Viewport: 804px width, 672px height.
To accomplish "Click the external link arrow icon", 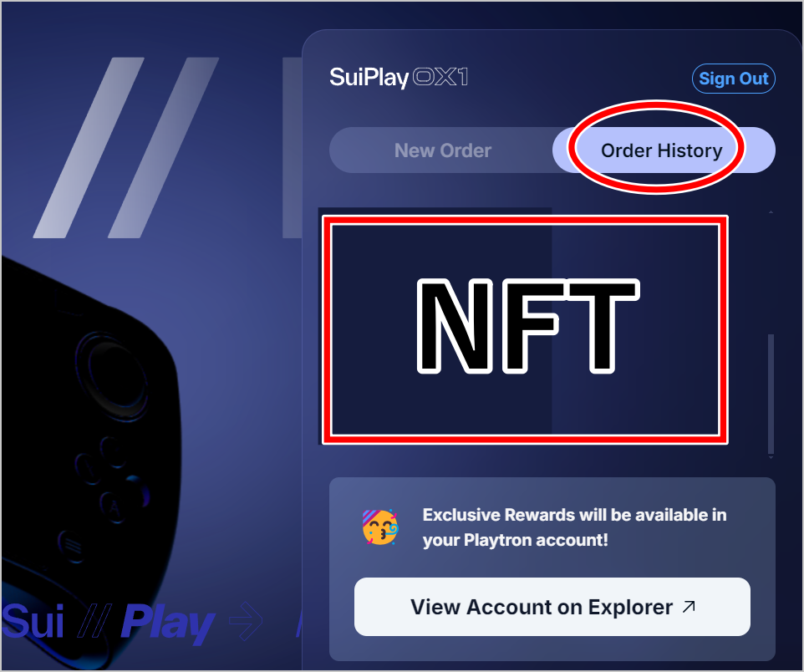I will point(689,607).
